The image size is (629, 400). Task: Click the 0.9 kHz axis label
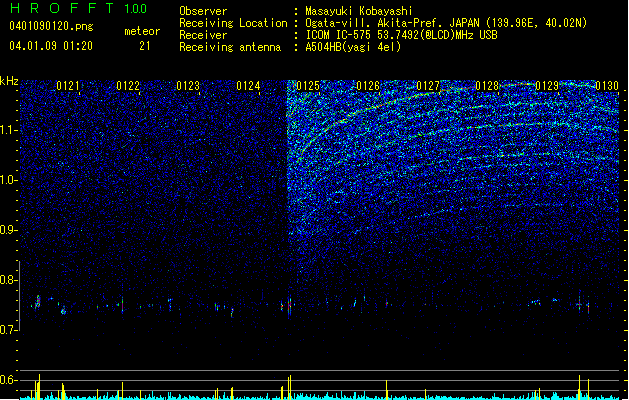[x=9, y=230]
